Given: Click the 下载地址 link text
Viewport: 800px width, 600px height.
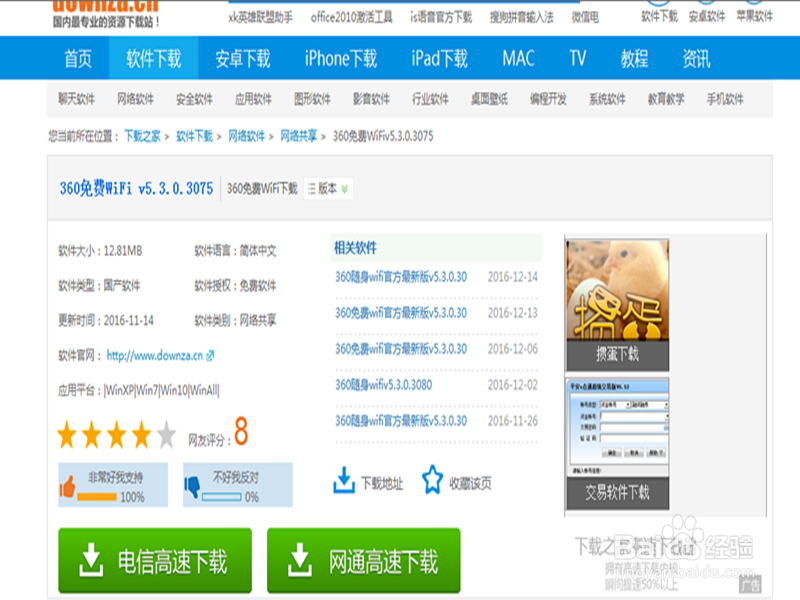Looking at the screenshot, I should [382, 483].
